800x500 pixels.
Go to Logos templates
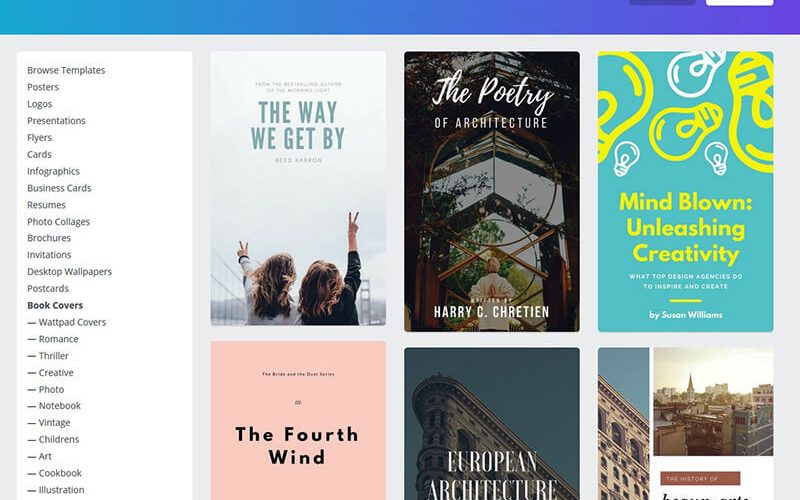tap(39, 104)
